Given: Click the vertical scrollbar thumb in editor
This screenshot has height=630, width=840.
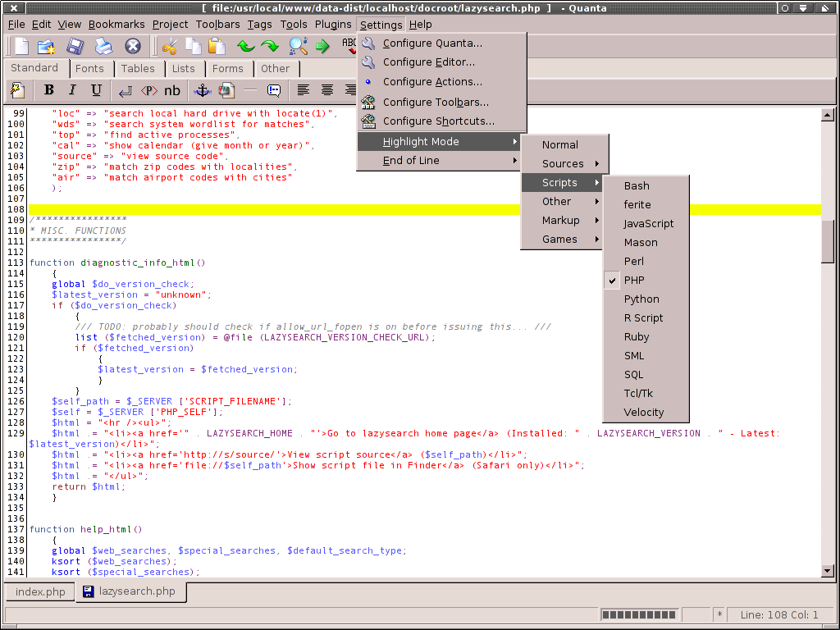Looking at the screenshot, I should [x=828, y=240].
